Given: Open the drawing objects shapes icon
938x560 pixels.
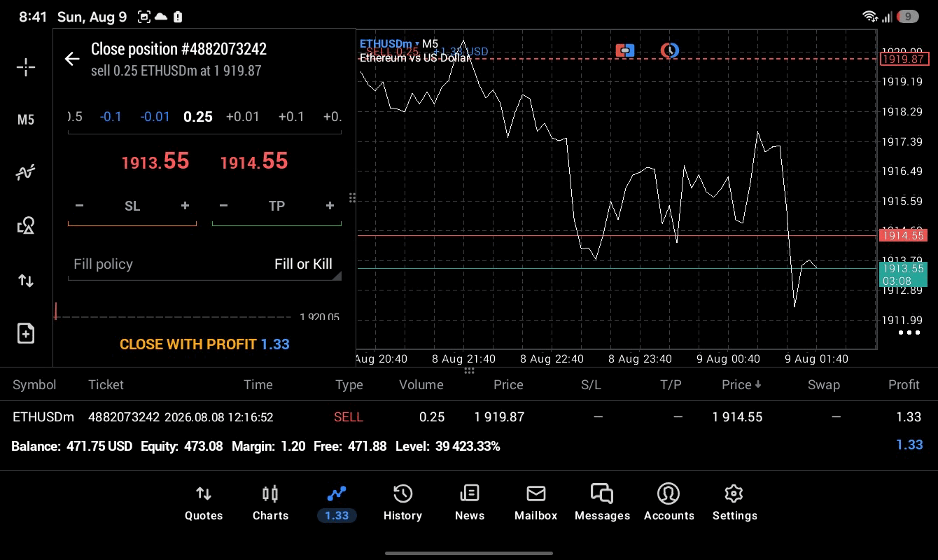Looking at the screenshot, I should pos(26,225).
